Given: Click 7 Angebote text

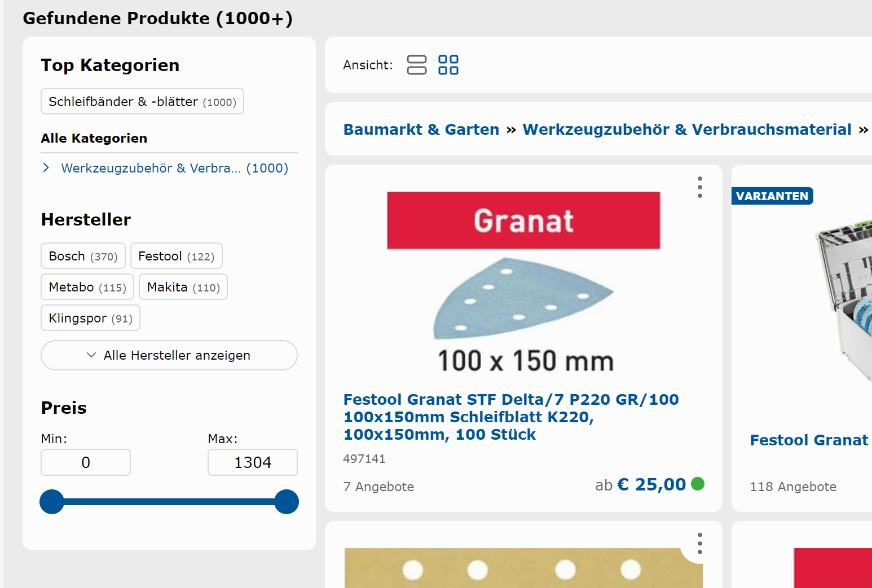Looking at the screenshot, I should coord(378,487).
